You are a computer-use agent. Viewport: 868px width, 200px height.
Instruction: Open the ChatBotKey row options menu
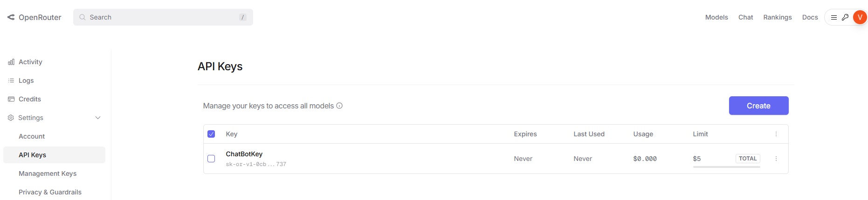coord(776,159)
